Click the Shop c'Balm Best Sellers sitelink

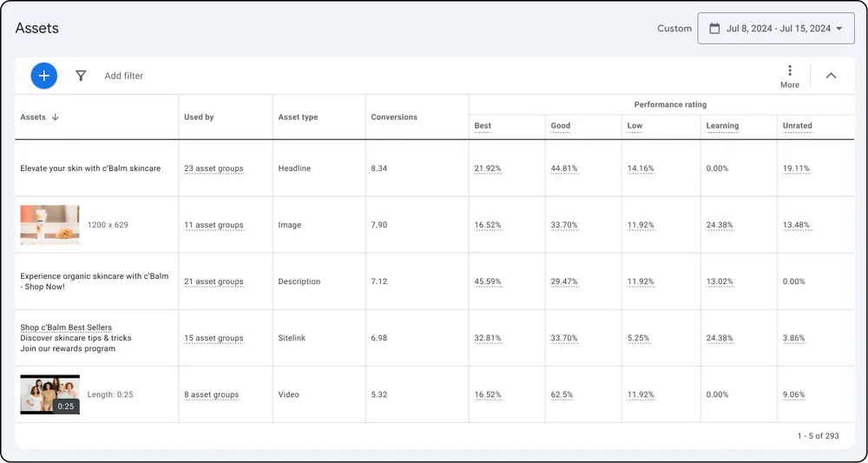(x=66, y=327)
